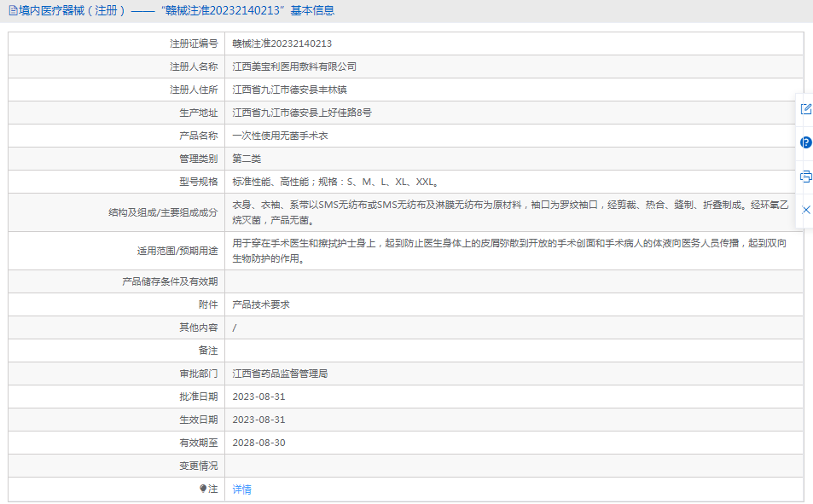Click approving department 江西省药品监督管理局
The image size is (813, 504).
[280, 374]
